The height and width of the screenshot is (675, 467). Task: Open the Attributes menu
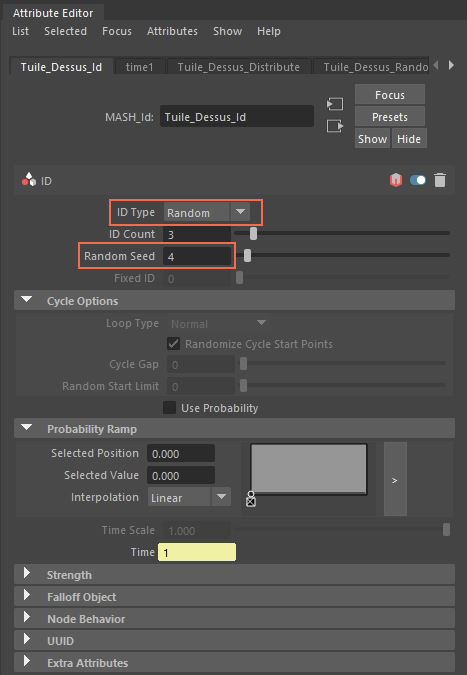[172, 31]
